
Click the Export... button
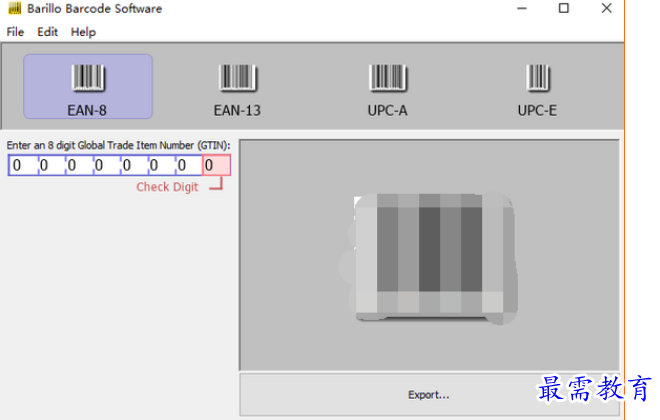click(x=429, y=394)
